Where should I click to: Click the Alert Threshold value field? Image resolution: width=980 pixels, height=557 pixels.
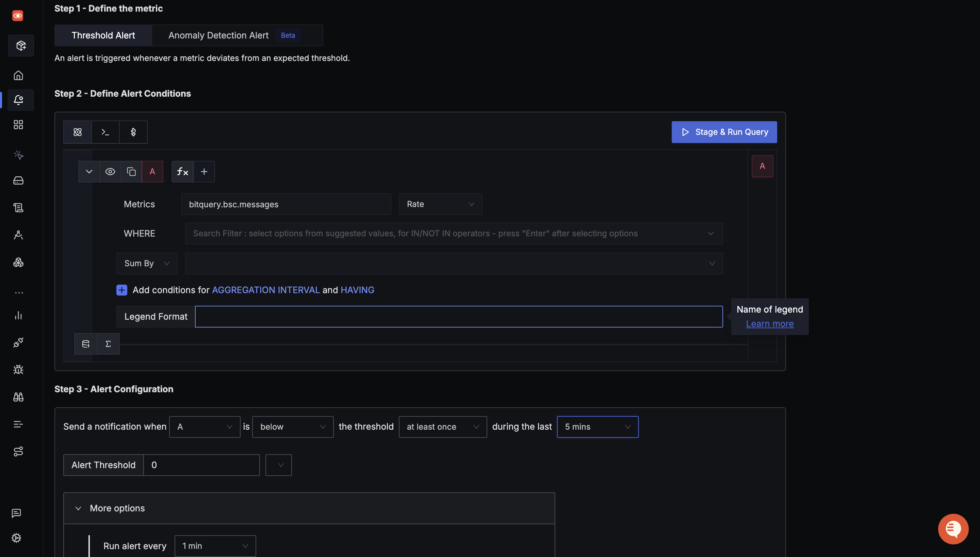(201, 465)
